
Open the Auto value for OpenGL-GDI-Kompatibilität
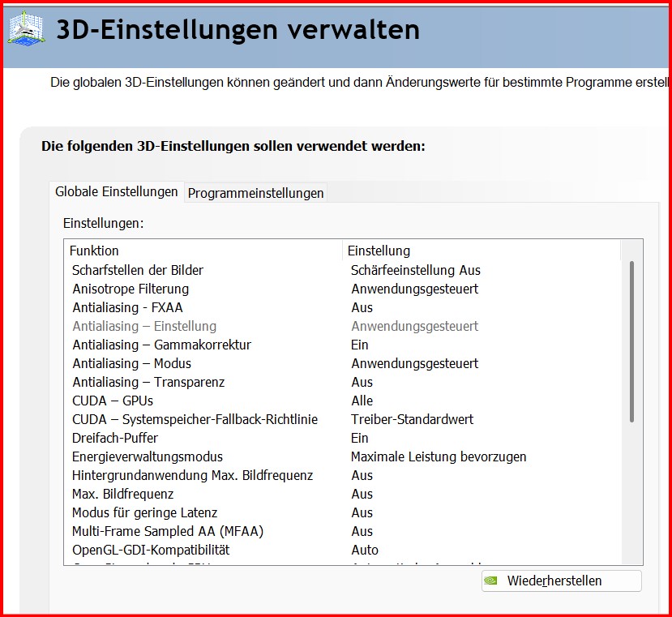pyautogui.click(x=365, y=551)
